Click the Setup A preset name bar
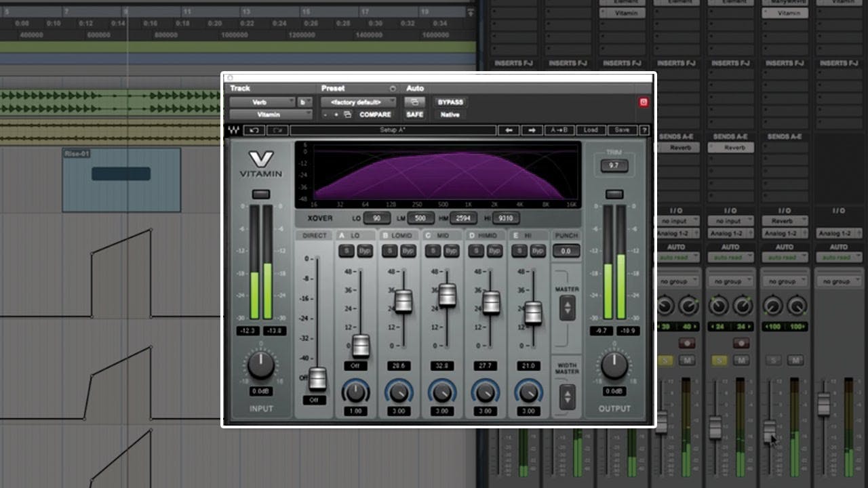This screenshot has height=488, width=868. point(393,130)
